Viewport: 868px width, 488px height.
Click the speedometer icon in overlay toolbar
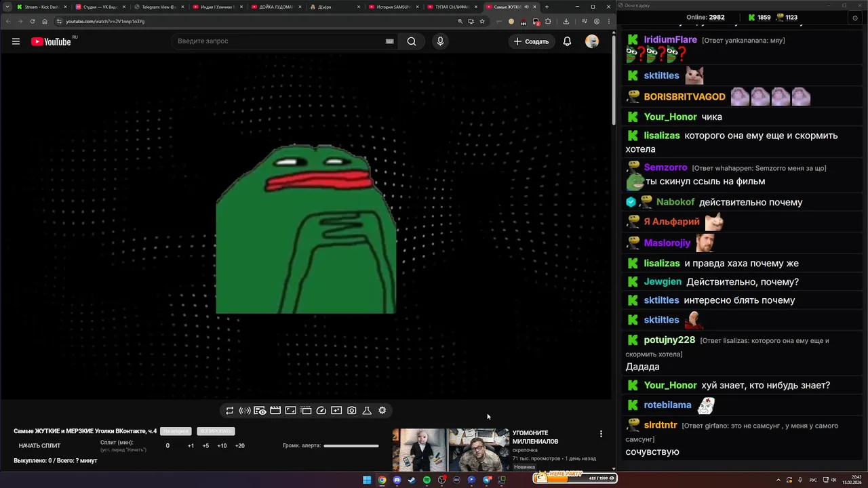[x=321, y=411]
